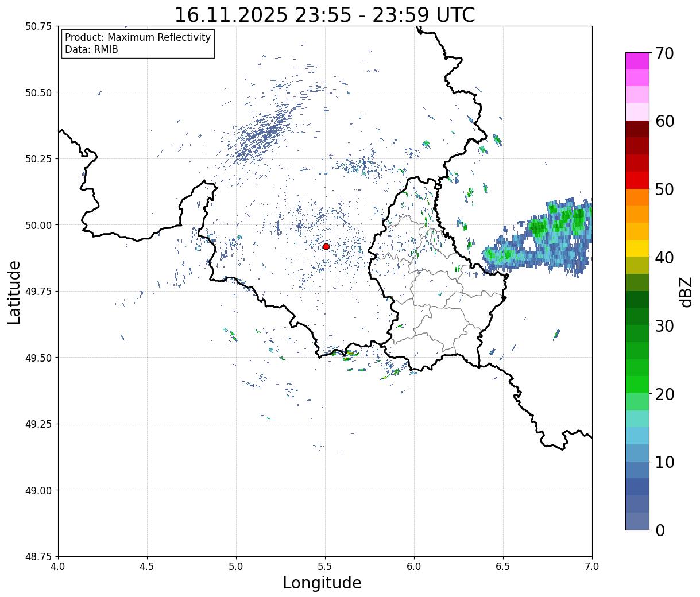Click the plot title '16.11.2025 23:55 - 23:59 UTC'
The width and height of the screenshot is (700, 597).
pos(324,14)
